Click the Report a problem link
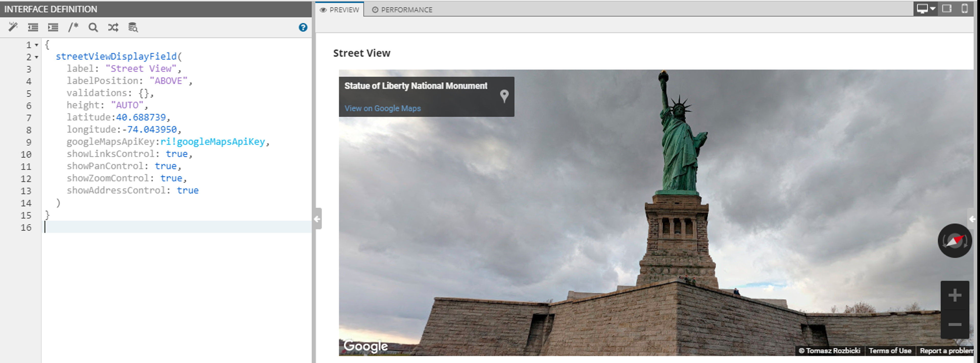The height and width of the screenshot is (363, 980). click(946, 351)
